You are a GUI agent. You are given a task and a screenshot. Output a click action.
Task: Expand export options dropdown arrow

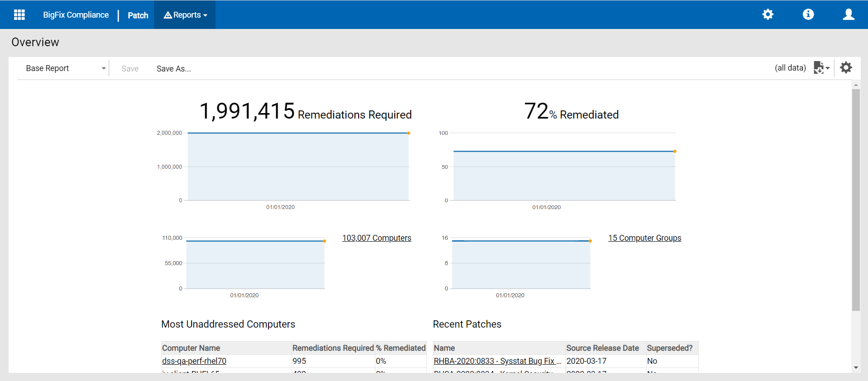pyautogui.click(x=828, y=68)
